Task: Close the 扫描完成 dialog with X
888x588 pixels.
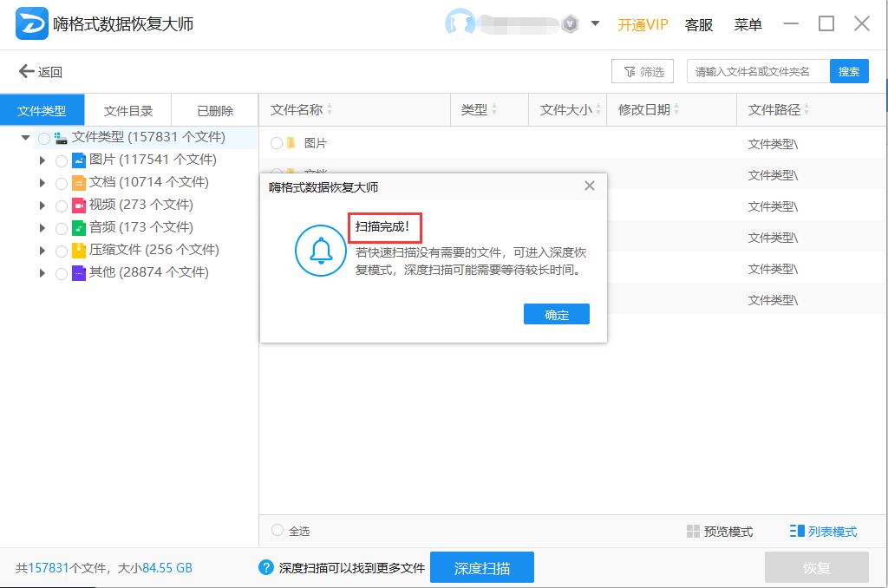Action: coord(590,186)
